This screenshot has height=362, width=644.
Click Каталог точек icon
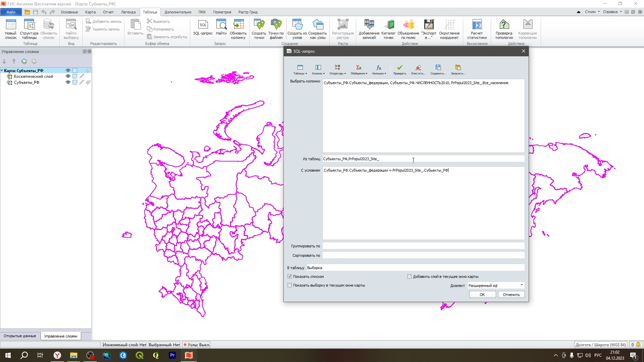(x=388, y=29)
